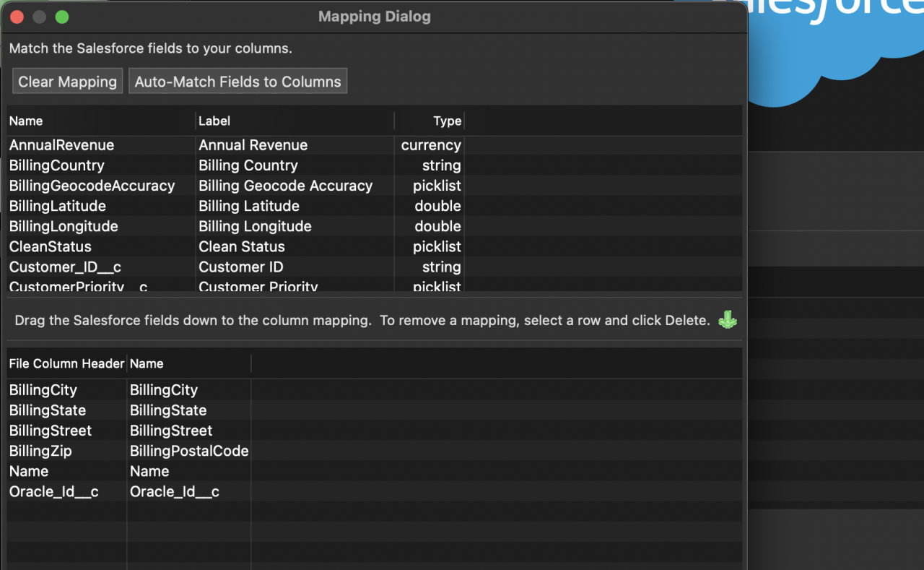Click the Clear Mapping button

pyautogui.click(x=67, y=81)
